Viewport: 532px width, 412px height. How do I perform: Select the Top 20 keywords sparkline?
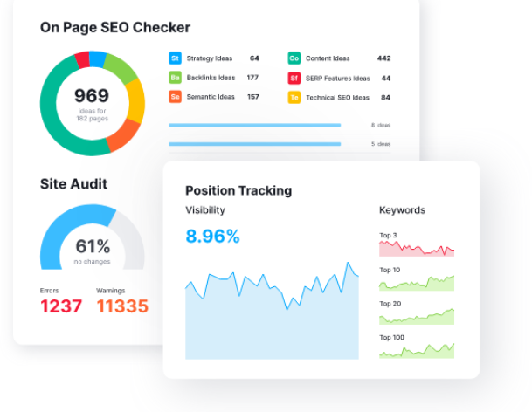[416, 316]
